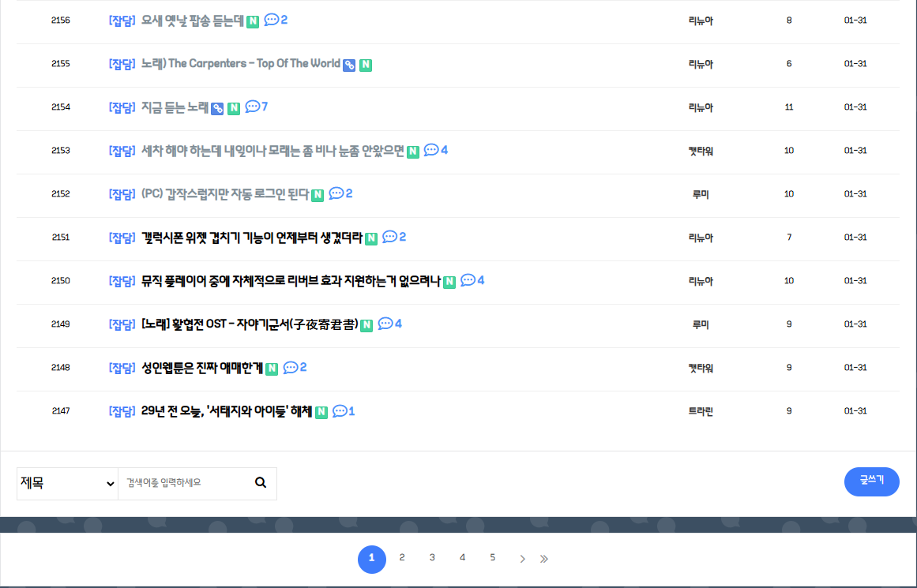Screen dimensions: 917x588
Task: Jump to last page with double arrow
Action: point(543,559)
